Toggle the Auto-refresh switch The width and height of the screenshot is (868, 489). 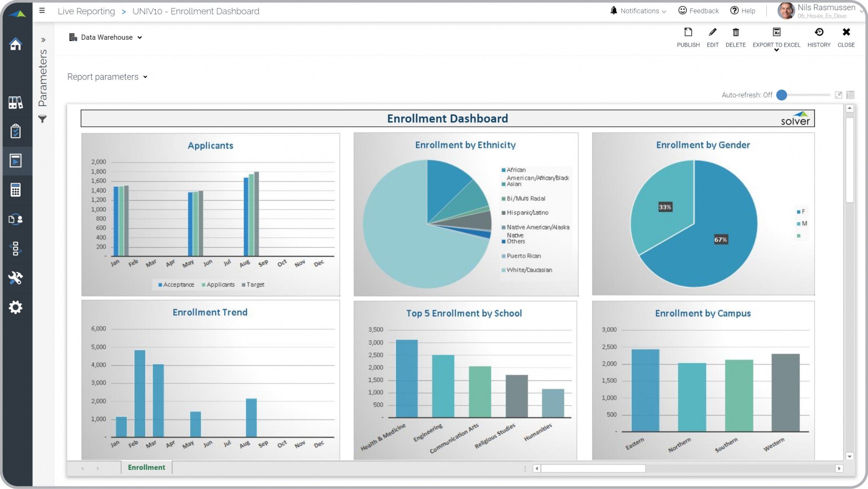click(782, 95)
